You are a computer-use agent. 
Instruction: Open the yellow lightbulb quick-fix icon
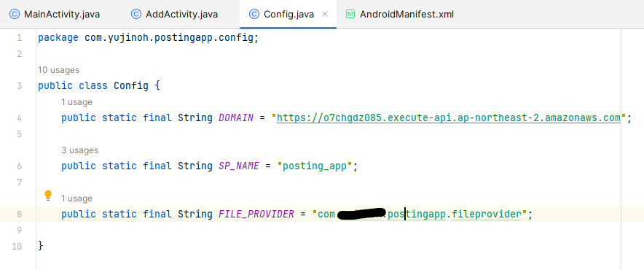pos(48,195)
